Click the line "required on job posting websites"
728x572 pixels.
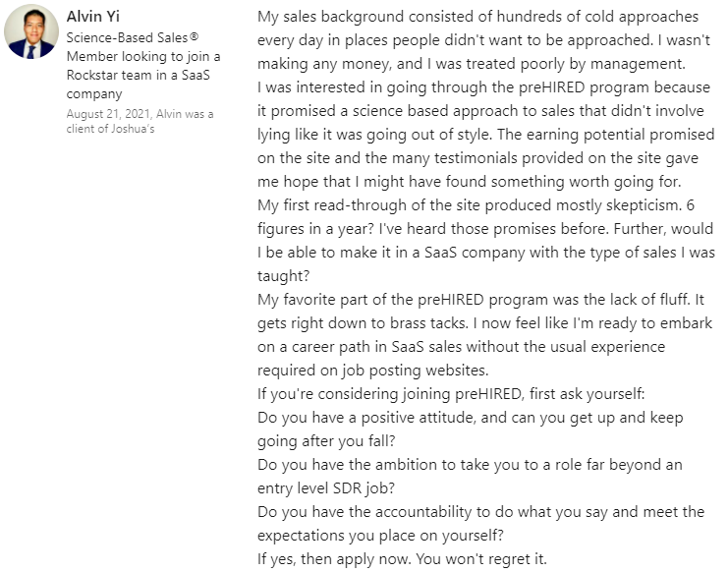tap(389, 371)
